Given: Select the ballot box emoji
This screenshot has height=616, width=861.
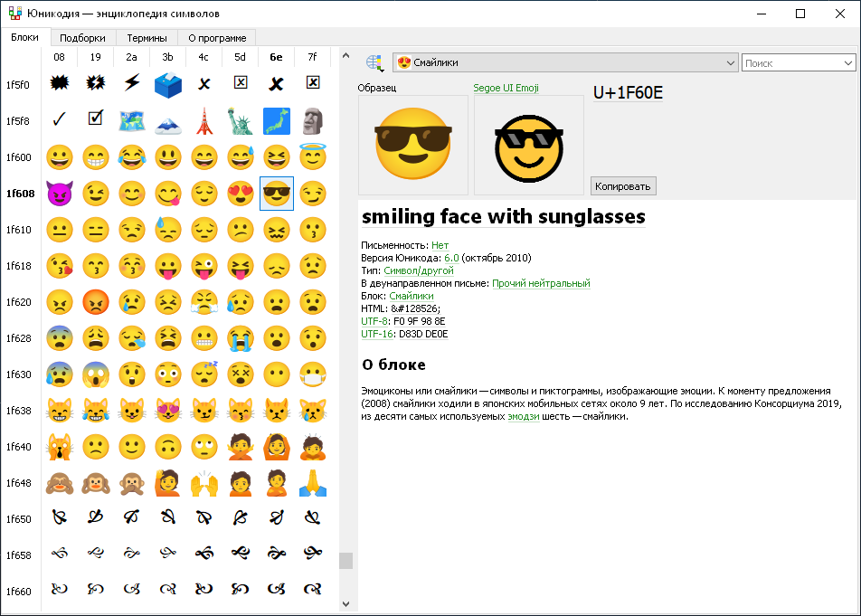Looking at the screenshot, I should [x=167, y=84].
